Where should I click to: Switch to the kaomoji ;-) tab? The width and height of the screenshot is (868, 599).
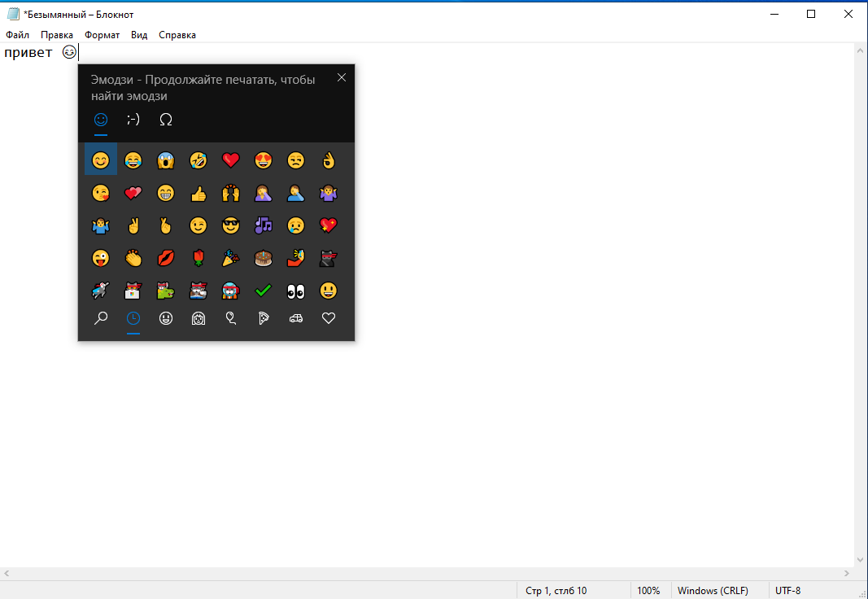133,120
